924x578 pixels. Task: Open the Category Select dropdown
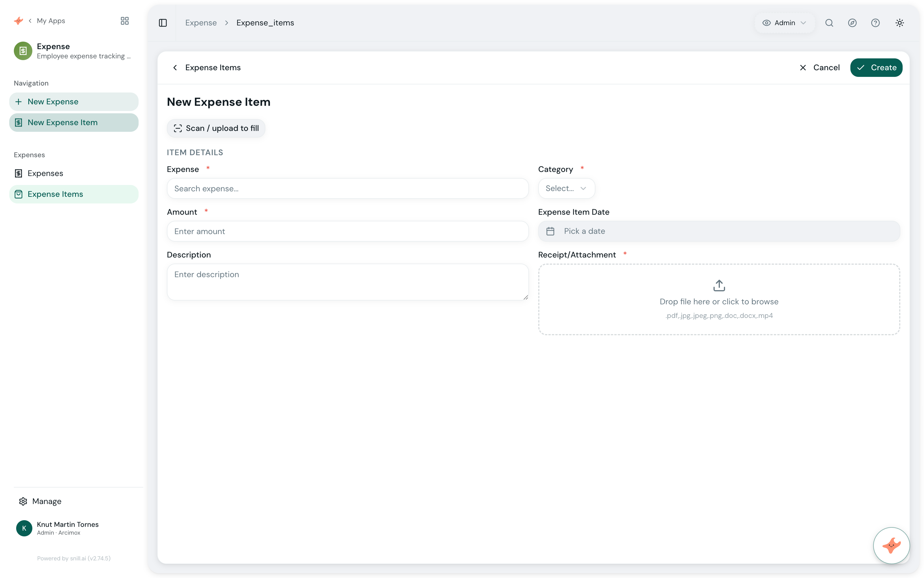point(566,188)
